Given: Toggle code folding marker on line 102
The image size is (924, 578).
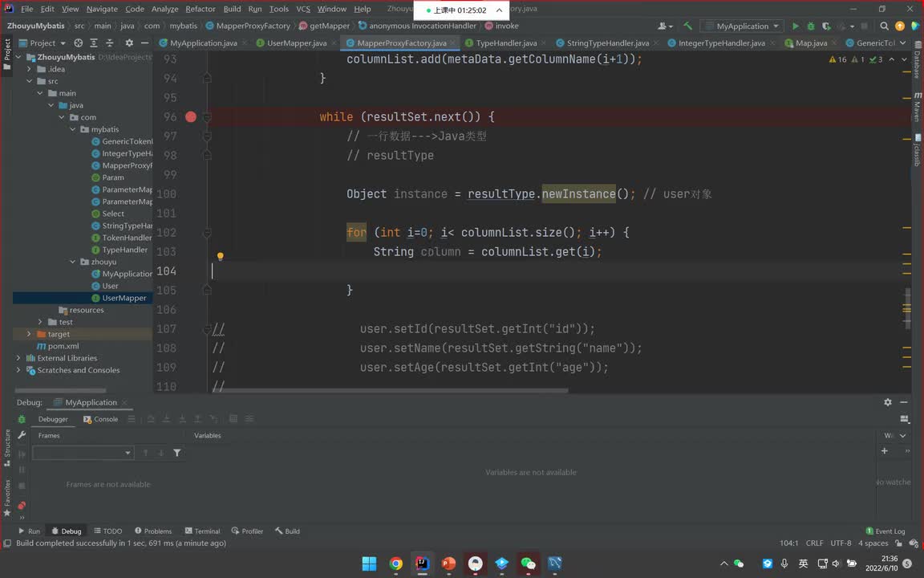Looking at the screenshot, I should coord(207,233).
